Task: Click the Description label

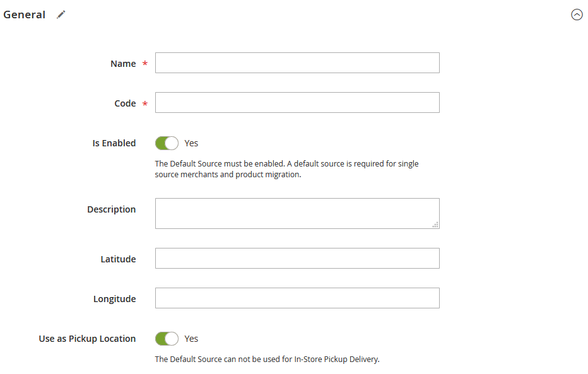Action: pyautogui.click(x=112, y=209)
